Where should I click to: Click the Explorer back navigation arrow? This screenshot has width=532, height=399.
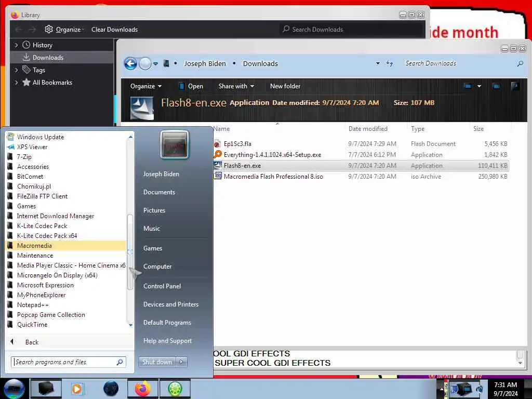(130, 63)
